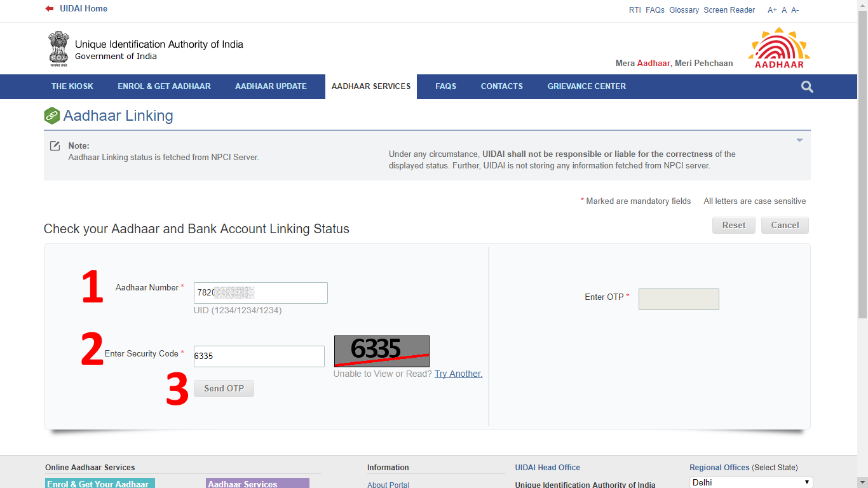868x488 pixels.
Task: Click the Government of India emblem
Action: pos(58,50)
